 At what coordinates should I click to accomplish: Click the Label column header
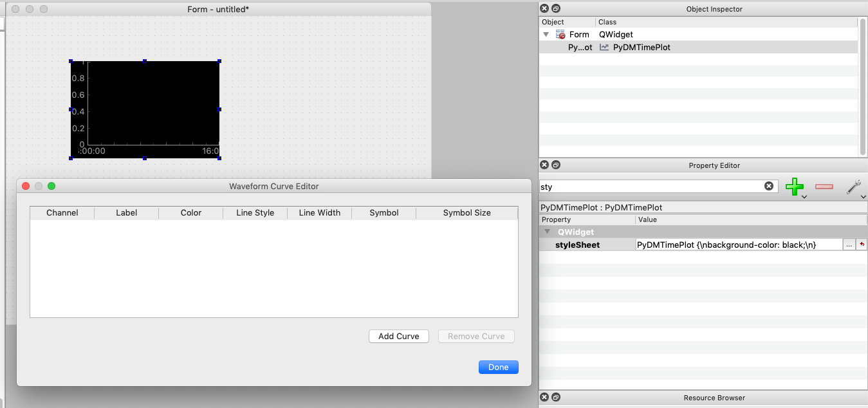coord(127,212)
